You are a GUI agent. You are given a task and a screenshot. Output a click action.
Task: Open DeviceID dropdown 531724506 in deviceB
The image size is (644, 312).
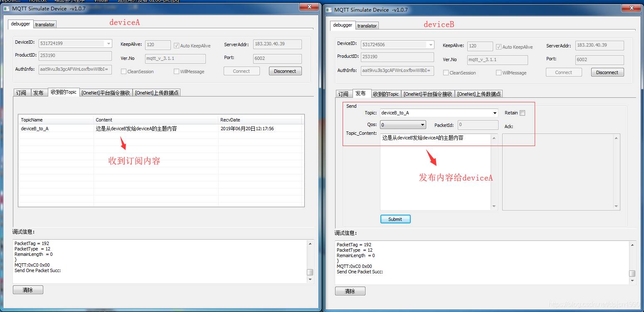[x=431, y=45]
